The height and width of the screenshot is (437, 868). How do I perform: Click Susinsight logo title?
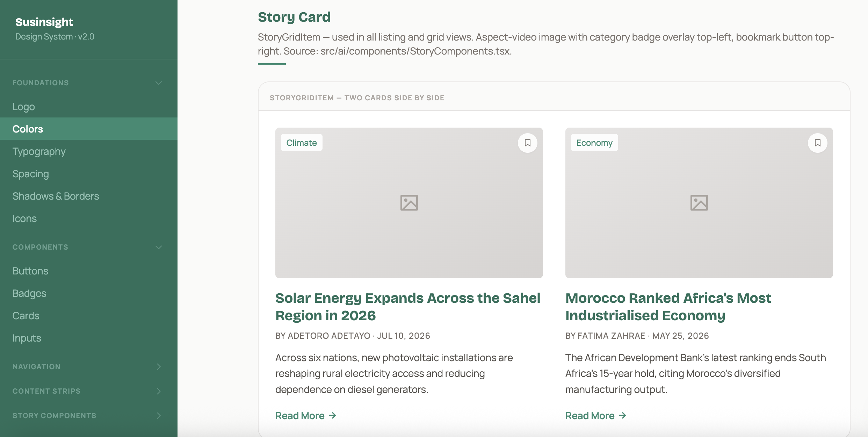point(44,22)
